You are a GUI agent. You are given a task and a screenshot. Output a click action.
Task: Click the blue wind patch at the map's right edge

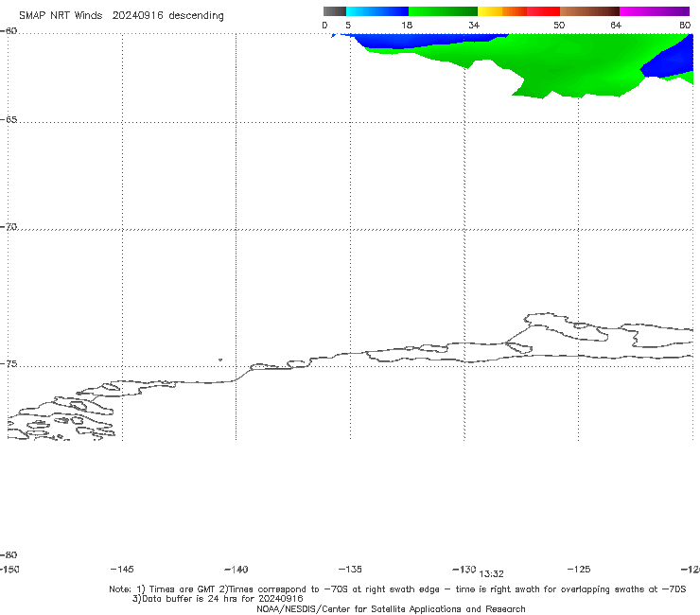click(x=670, y=61)
